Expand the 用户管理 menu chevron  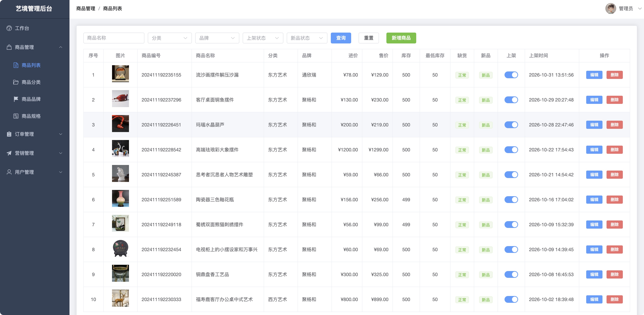pyautogui.click(x=61, y=172)
